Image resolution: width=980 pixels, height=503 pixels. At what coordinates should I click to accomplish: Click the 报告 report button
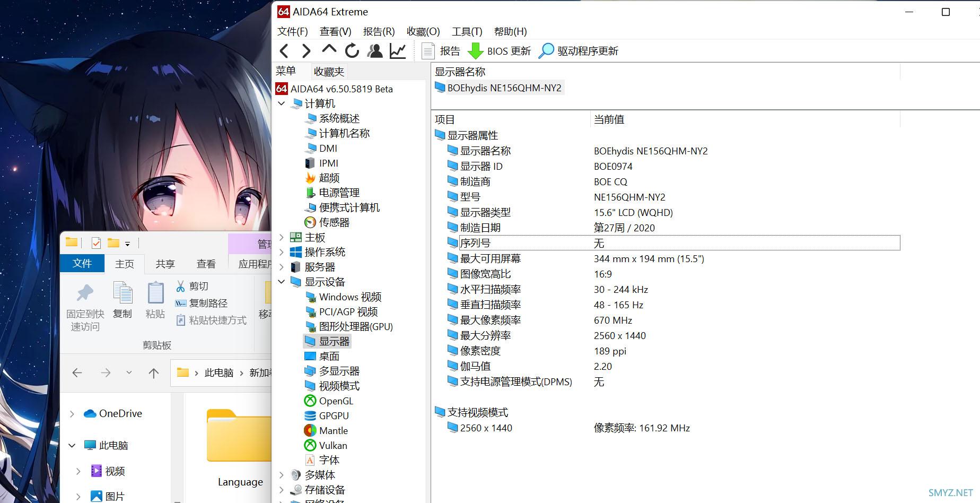(x=441, y=51)
